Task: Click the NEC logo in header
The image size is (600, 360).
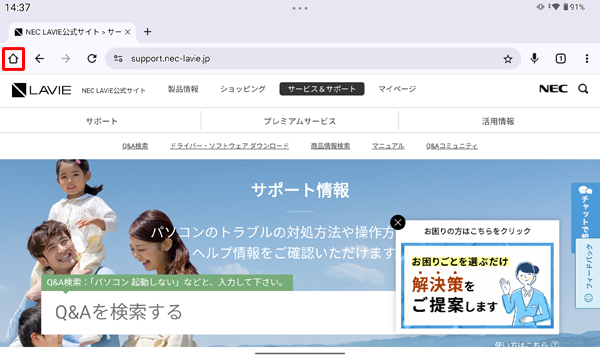Action: [x=553, y=89]
